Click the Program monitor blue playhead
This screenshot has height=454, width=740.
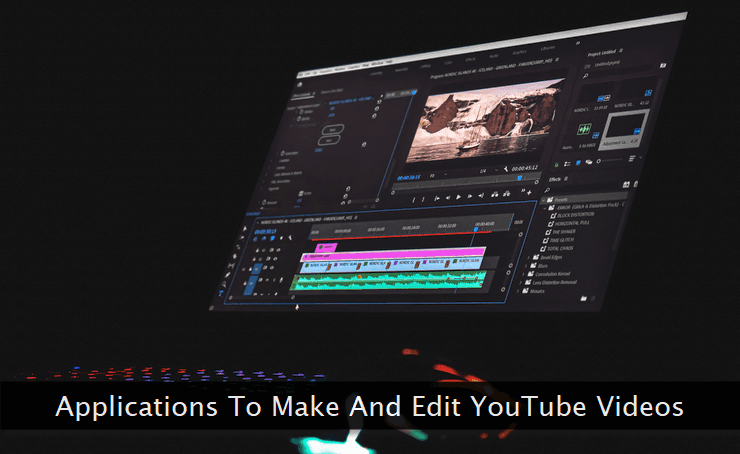[x=520, y=178]
